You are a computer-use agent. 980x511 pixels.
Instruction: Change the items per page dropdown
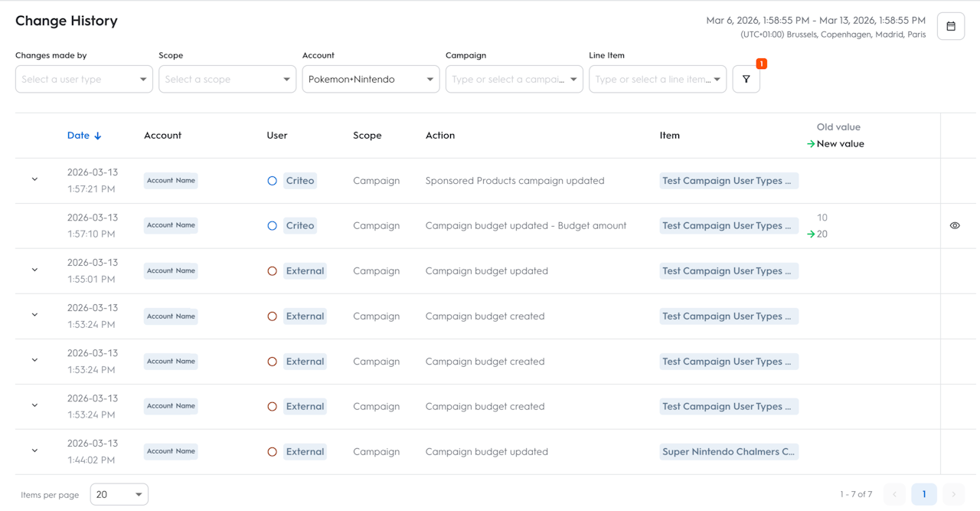pyautogui.click(x=119, y=494)
